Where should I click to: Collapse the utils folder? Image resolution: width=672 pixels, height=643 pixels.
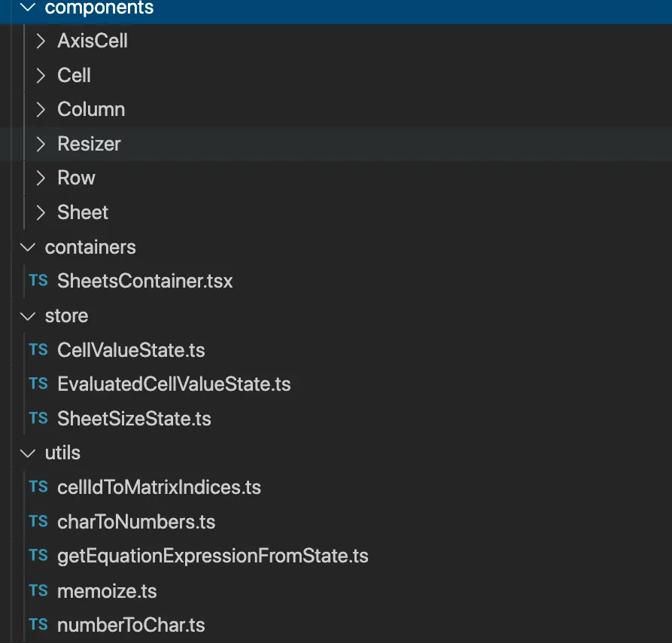click(27, 453)
